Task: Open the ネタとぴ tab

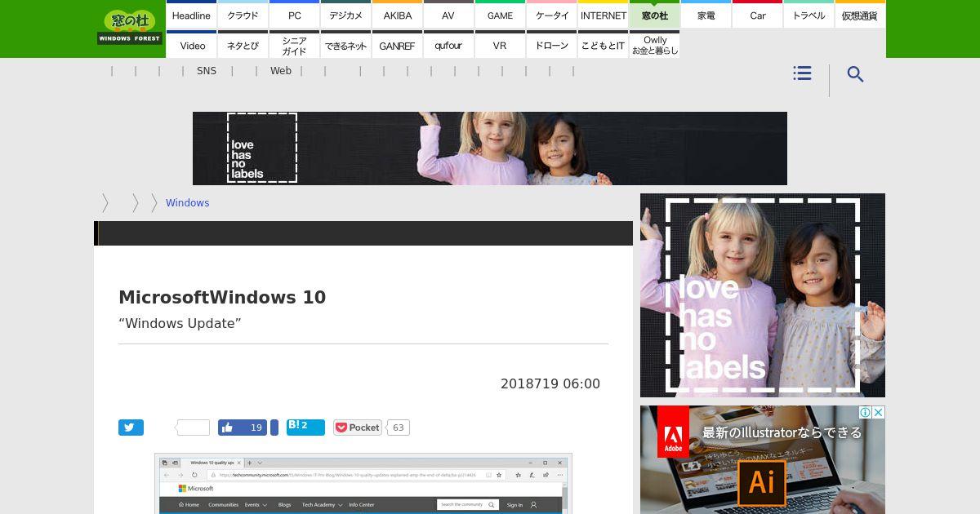Action: [243, 45]
